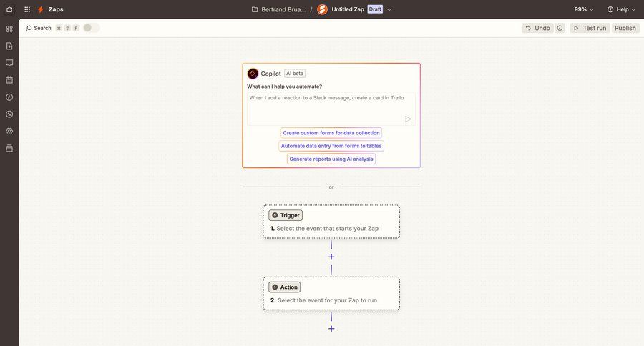Open the activity pulse status icon in the sidebar
Viewport: 644px width, 346px height.
click(9, 114)
